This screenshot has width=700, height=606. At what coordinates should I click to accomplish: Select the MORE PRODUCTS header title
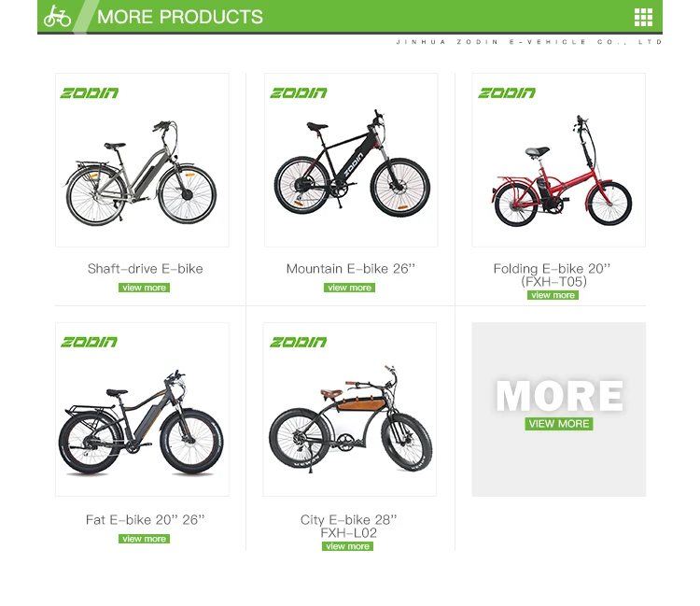(x=180, y=17)
